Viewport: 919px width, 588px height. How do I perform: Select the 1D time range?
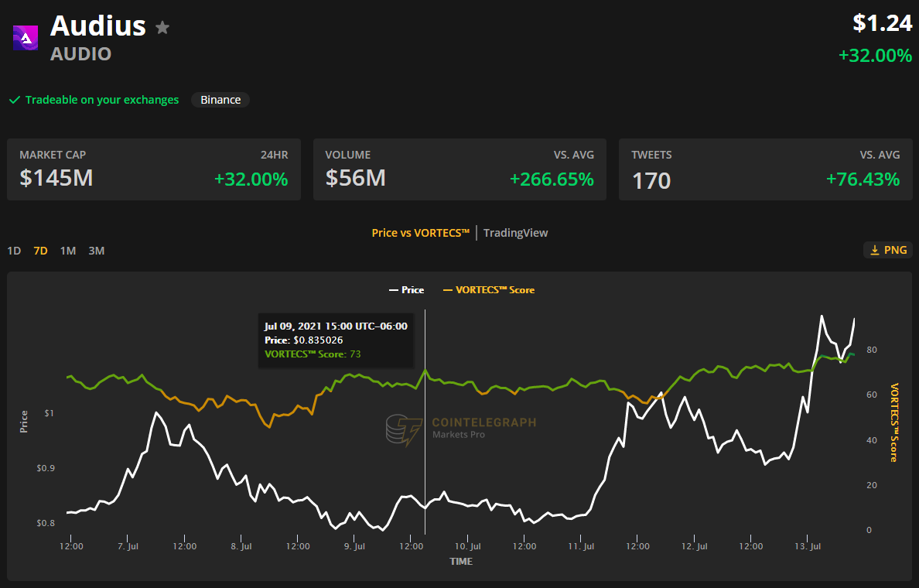click(x=14, y=251)
